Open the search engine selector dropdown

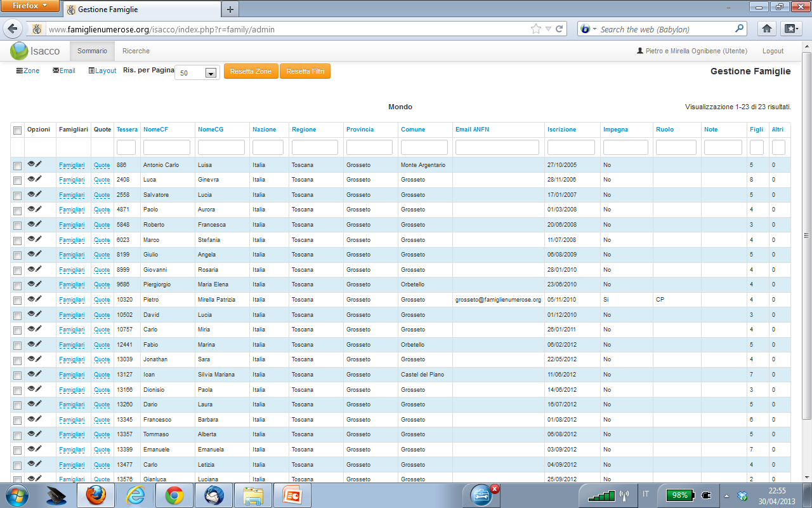tap(589, 29)
